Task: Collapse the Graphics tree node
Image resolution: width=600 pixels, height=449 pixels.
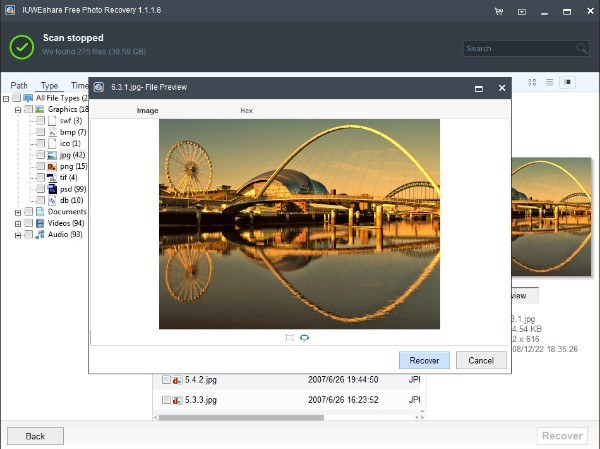Action: 17,109
